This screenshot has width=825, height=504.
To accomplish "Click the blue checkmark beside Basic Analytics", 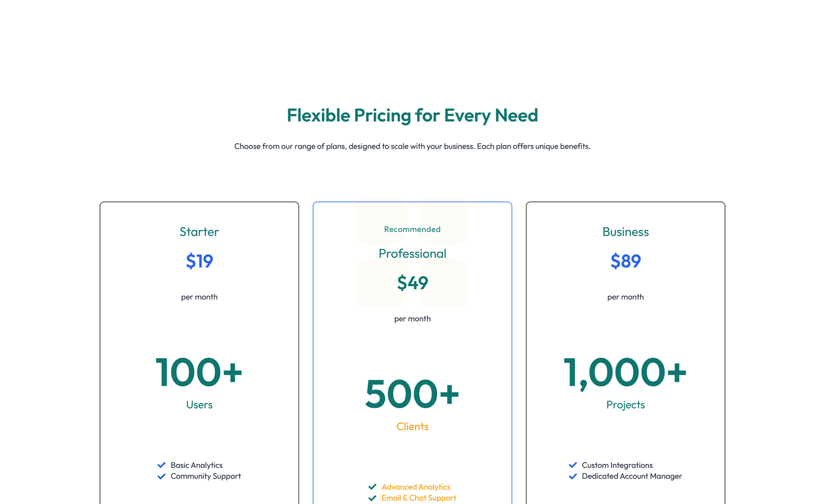I will pyautogui.click(x=161, y=465).
